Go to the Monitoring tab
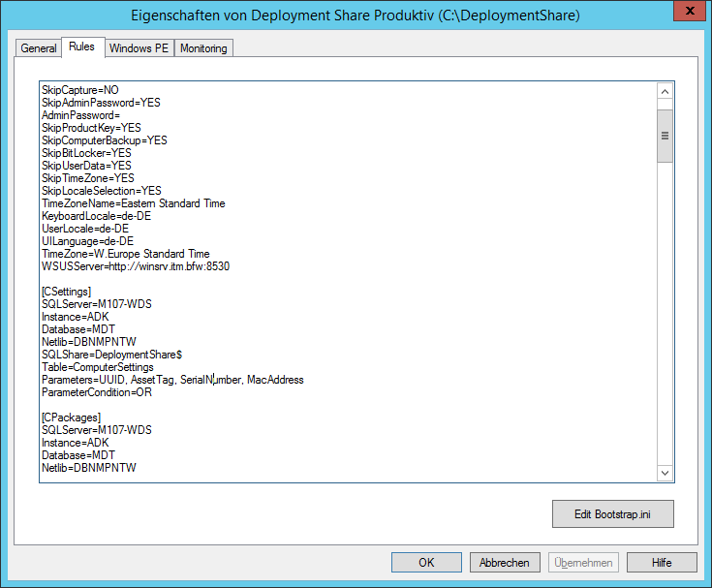 (x=203, y=48)
